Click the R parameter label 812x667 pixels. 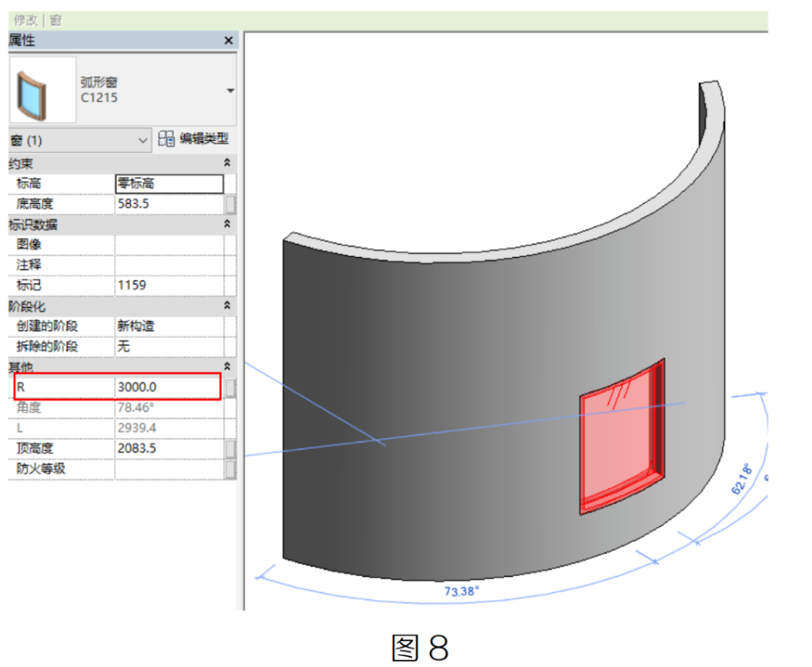[21, 387]
